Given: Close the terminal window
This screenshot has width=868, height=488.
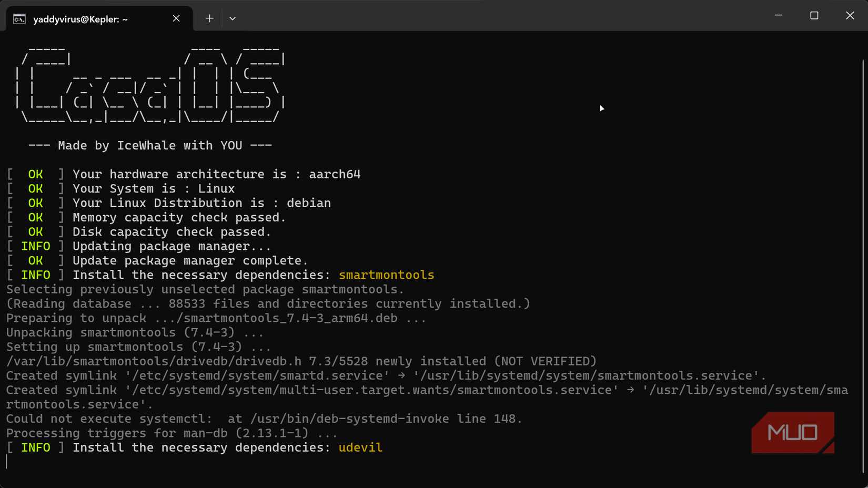Looking at the screenshot, I should coord(850,15).
